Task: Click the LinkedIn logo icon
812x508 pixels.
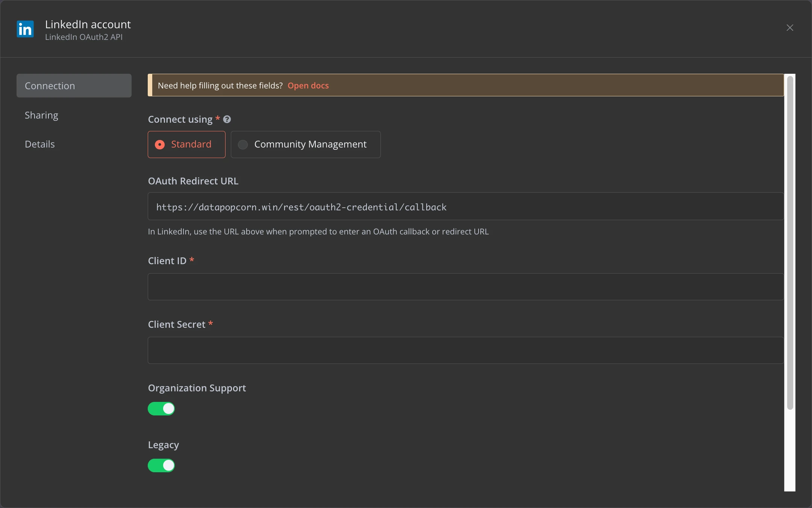Action: (x=25, y=29)
